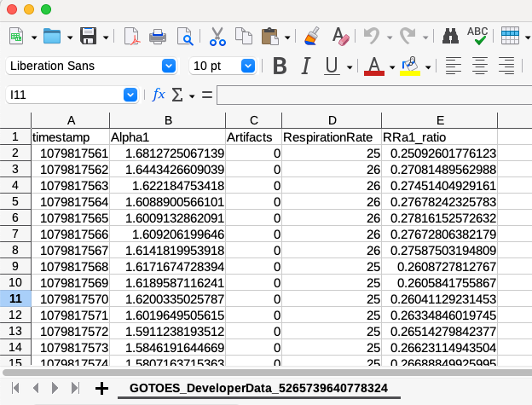Click the timestamp header cell

tap(71, 137)
